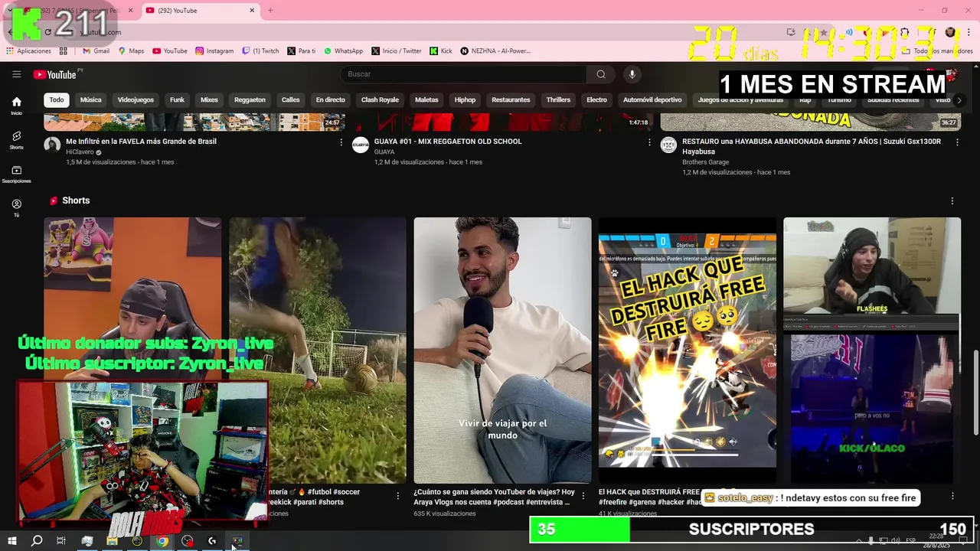
Task: Open 'RESTAURO una HAYABUSA ABANDONADA' video
Action: pos(812,146)
